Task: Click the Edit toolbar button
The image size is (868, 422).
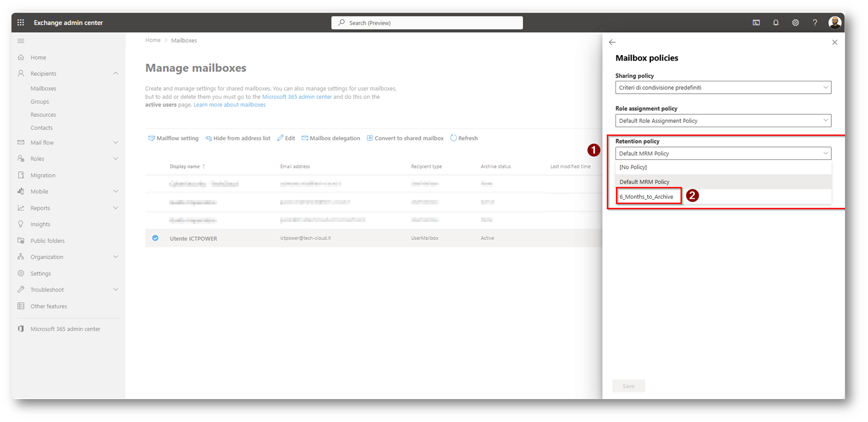Action: (x=286, y=138)
